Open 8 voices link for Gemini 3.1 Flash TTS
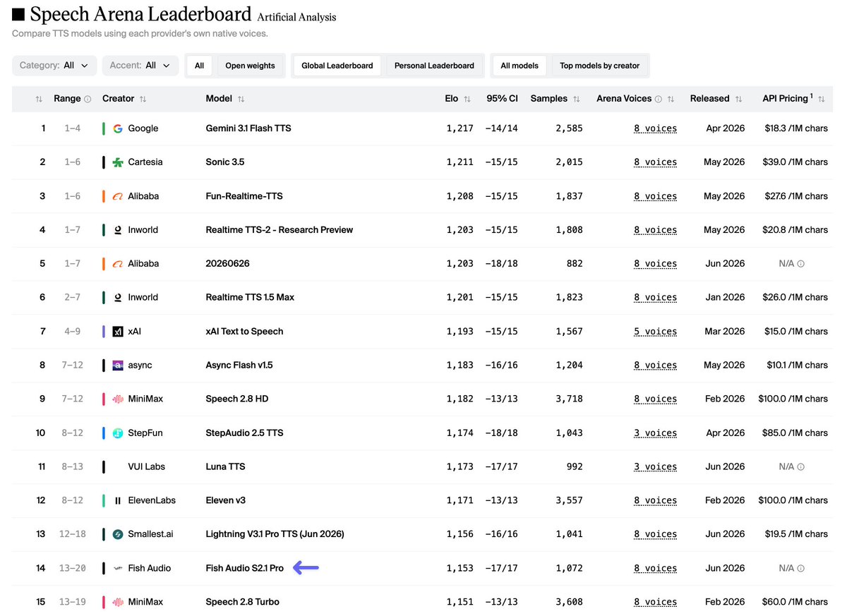Viewport: 847px width, 616px height. pos(655,128)
